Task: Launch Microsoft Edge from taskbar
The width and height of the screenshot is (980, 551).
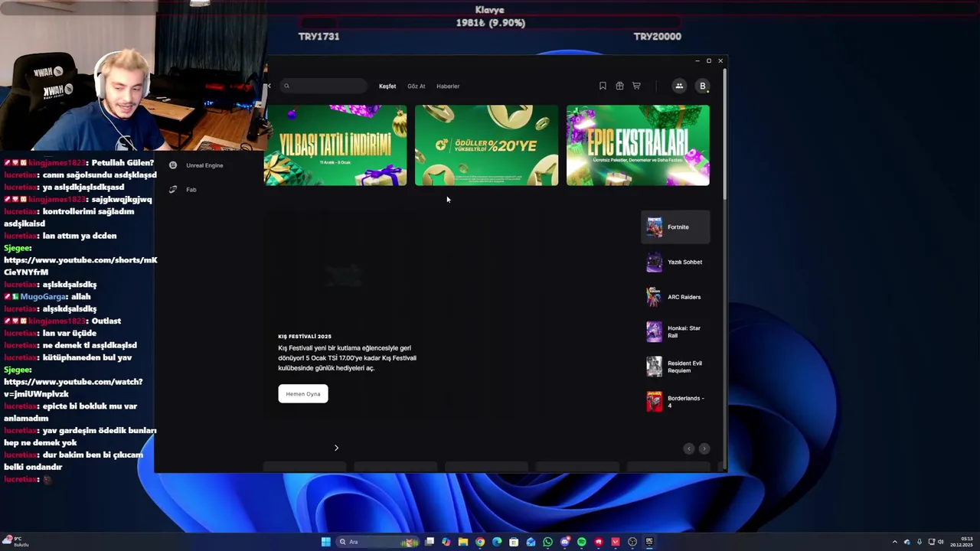Action: click(x=497, y=542)
